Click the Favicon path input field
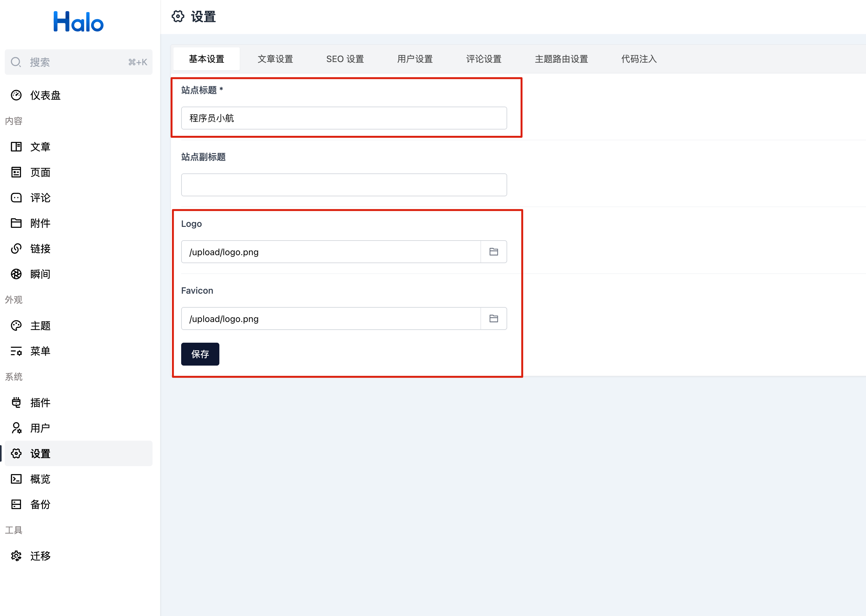866x616 pixels. (x=331, y=318)
